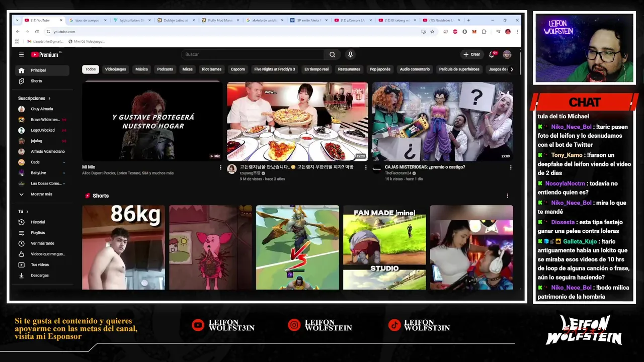644x362 pixels.
Task: Click the Buscar search field
Action: click(253, 54)
